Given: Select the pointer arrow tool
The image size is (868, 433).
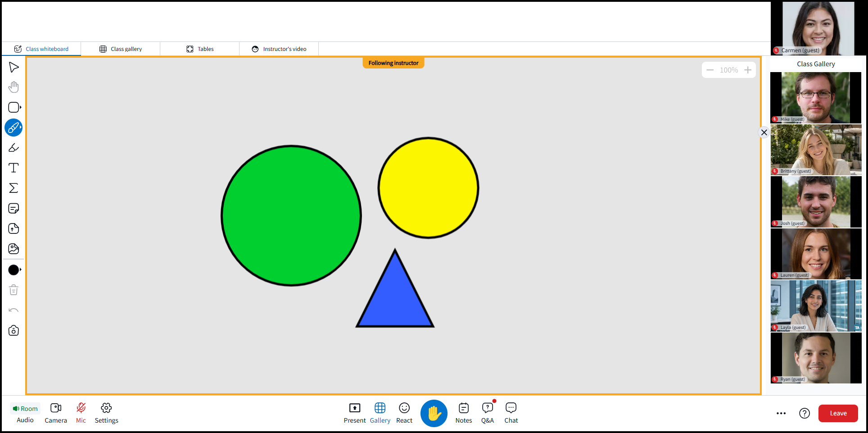Looking at the screenshot, I should tap(14, 67).
